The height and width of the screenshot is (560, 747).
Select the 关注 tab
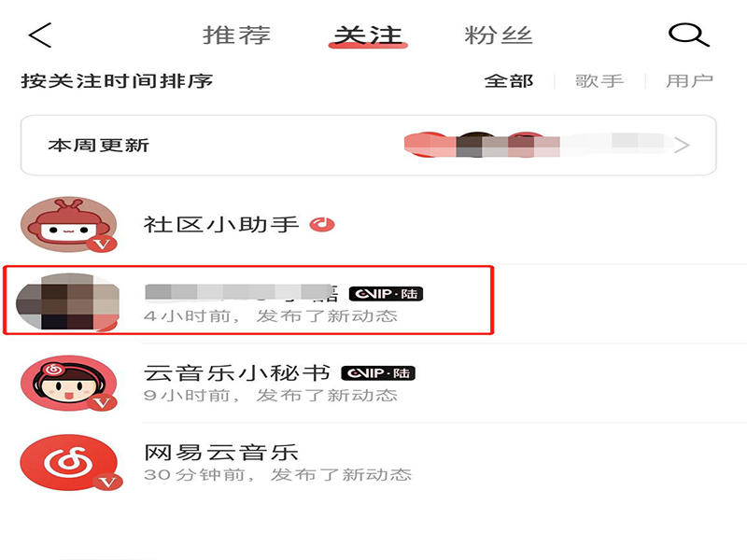[x=368, y=35]
